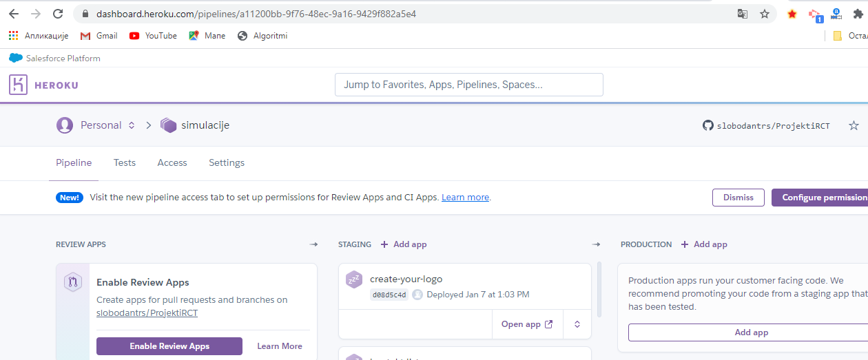868x360 pixels.
Task: Click the simulacije pipeline name
Action: coord(205,125)
